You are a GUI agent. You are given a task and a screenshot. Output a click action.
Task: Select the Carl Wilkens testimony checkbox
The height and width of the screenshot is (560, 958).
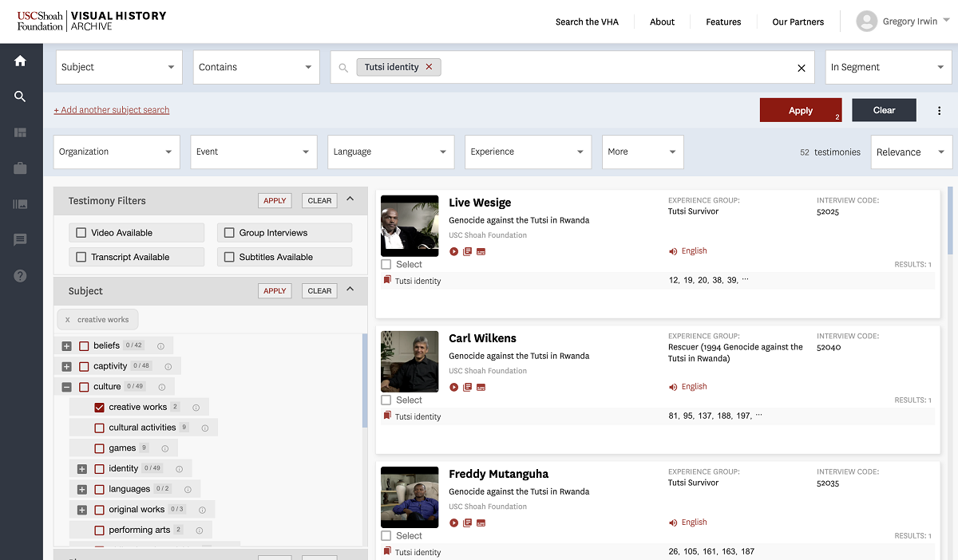tap(386, 400)
